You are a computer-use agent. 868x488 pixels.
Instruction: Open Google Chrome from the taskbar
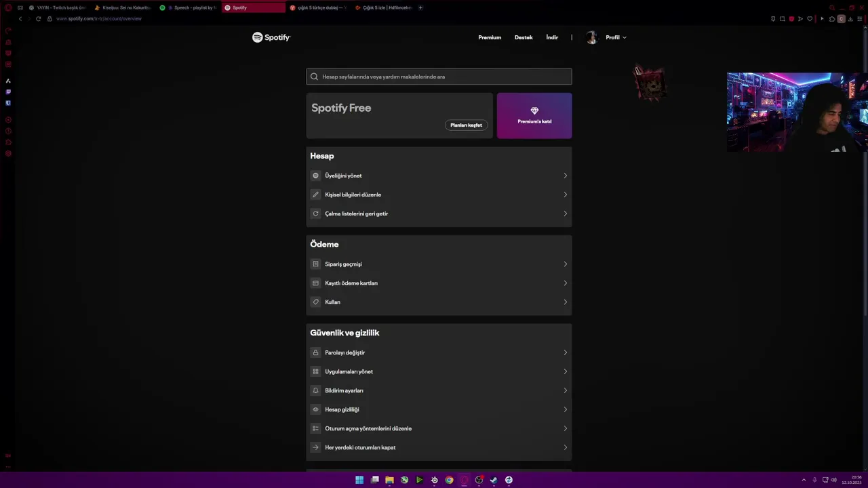click(449, 480)
